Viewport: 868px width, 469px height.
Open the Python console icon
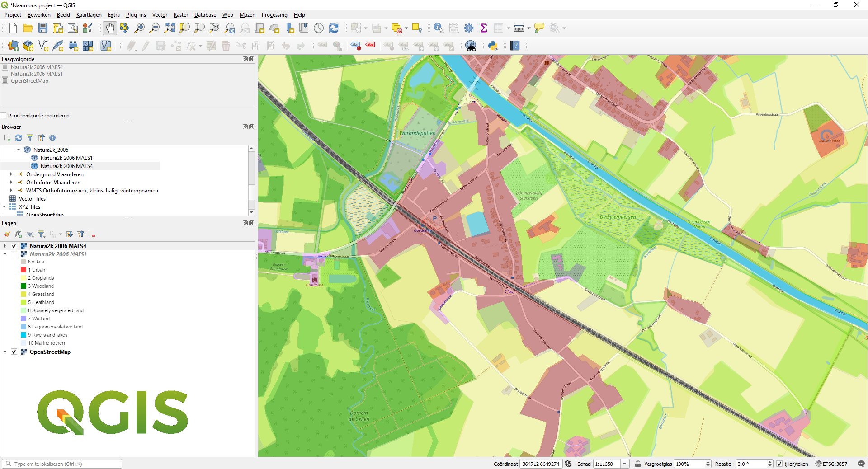point(493,46)
